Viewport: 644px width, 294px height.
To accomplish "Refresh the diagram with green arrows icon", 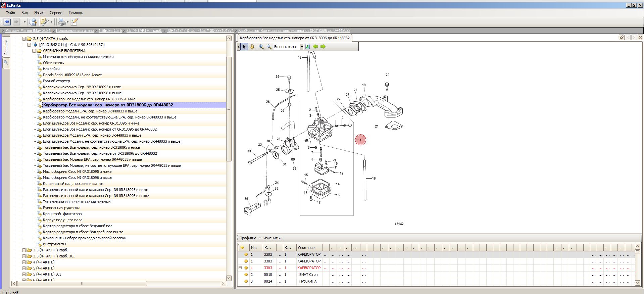I will (307, 47).
